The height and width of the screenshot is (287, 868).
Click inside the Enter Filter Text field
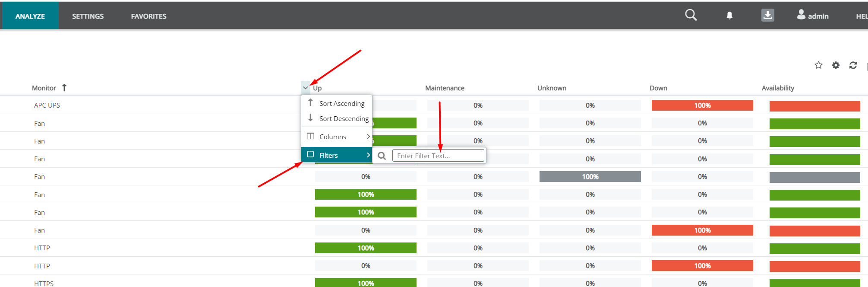tap(438, 156)
